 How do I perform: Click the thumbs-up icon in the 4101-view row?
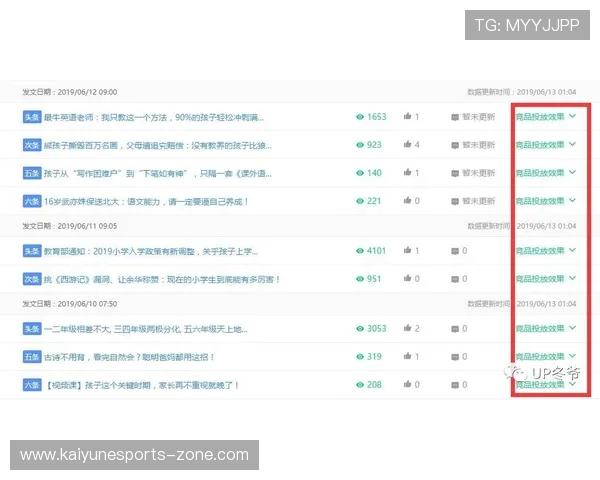(x=407, y=250)
